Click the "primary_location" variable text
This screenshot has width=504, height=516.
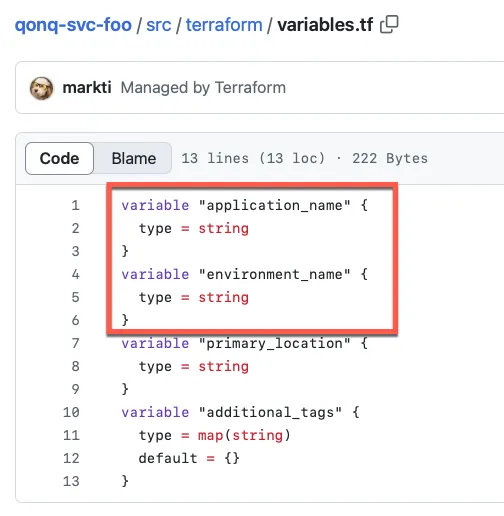pyautogui.click(x=274, y=343)
